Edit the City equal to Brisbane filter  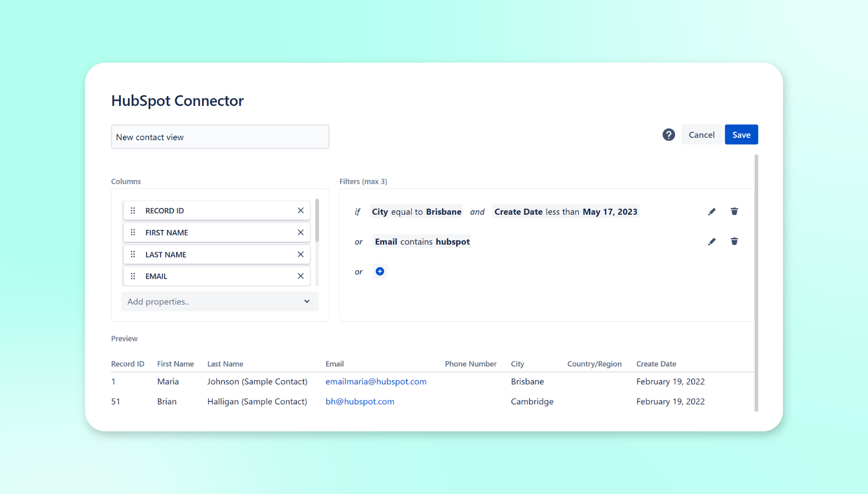pyautogui.click(x=712, y=212)
